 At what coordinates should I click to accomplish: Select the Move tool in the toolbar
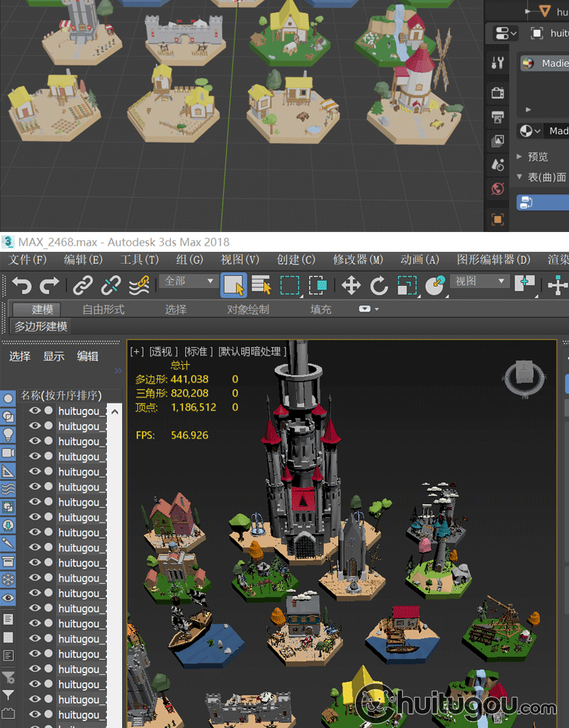(351, 285)
